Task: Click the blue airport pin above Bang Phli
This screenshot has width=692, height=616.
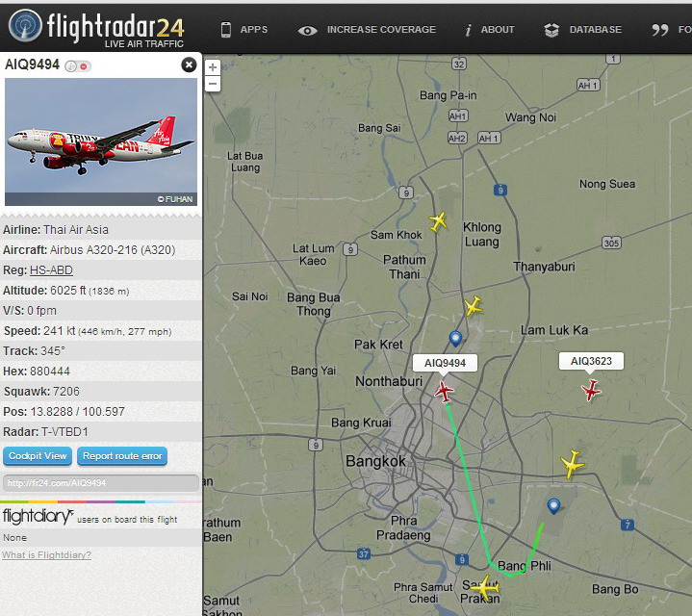Action: click(x=553, y=506)
